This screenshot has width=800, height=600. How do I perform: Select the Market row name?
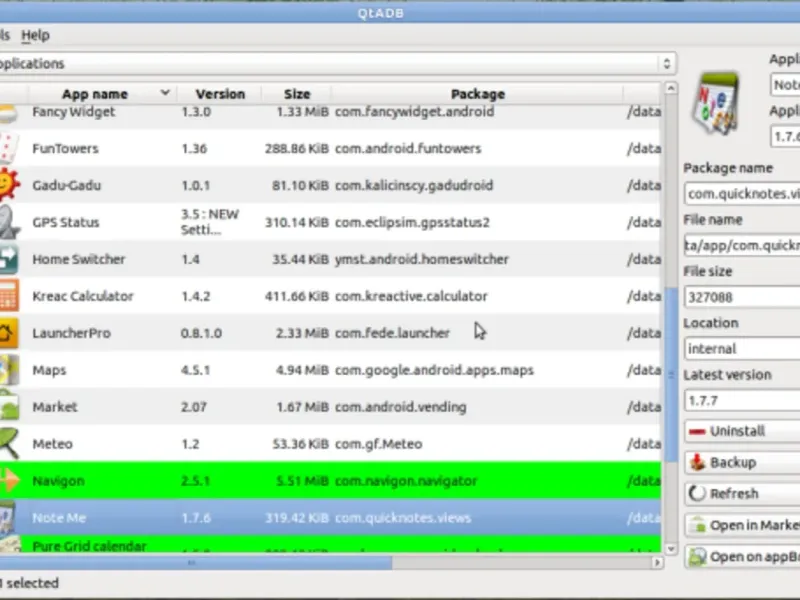pos(55,407)
